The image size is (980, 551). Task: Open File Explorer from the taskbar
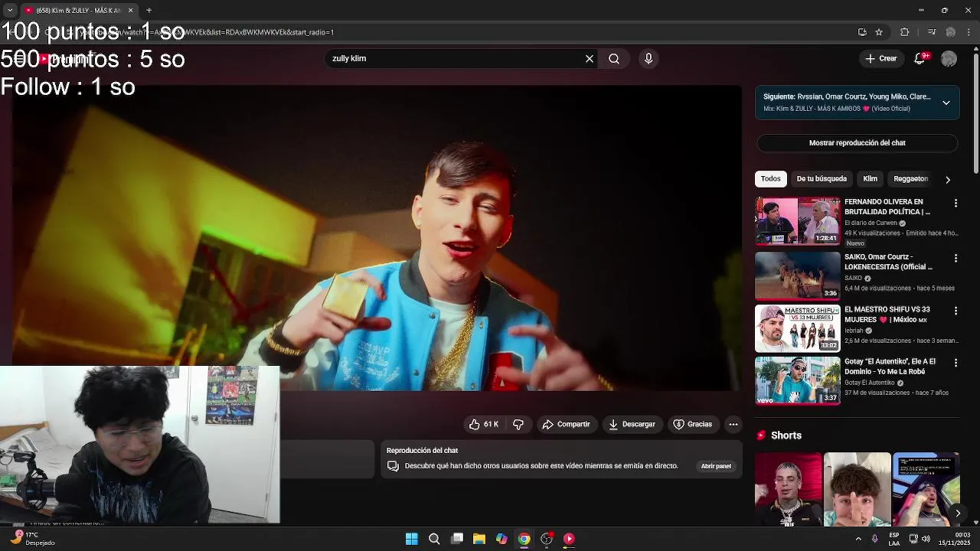click(x=479, y=539)
